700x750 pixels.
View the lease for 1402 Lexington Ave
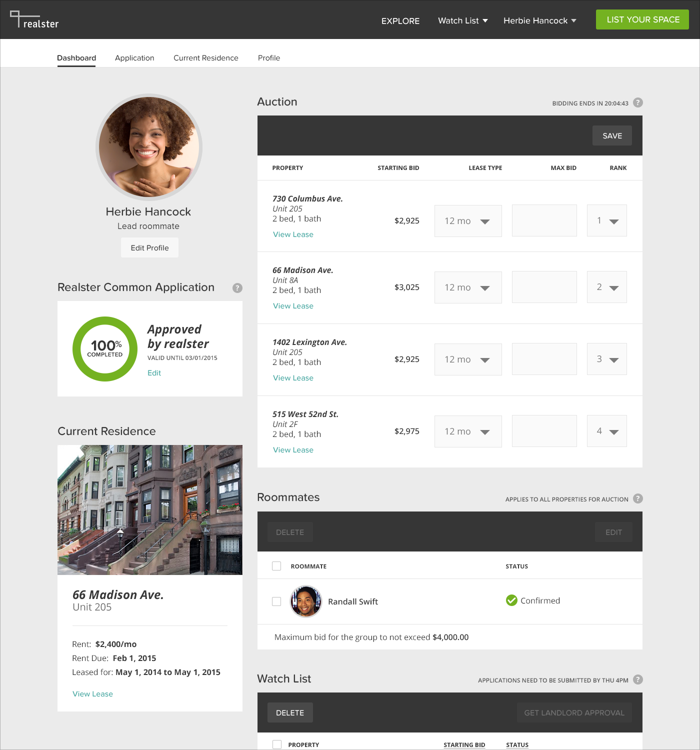(x=293, y=377)
